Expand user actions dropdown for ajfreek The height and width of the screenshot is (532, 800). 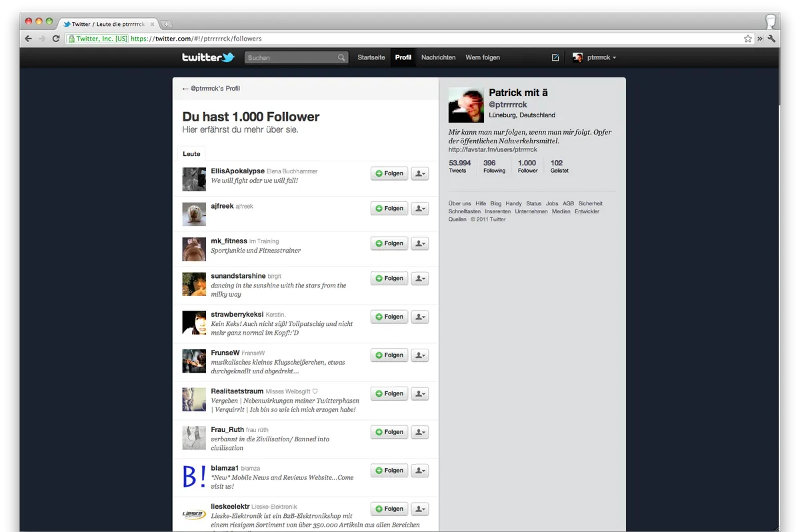(x=420, y=209)
